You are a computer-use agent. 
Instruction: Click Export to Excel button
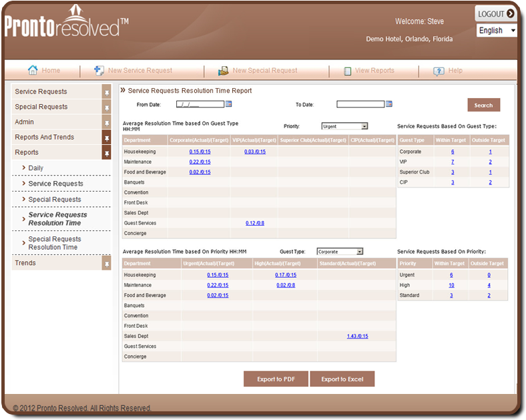(342, 379)
